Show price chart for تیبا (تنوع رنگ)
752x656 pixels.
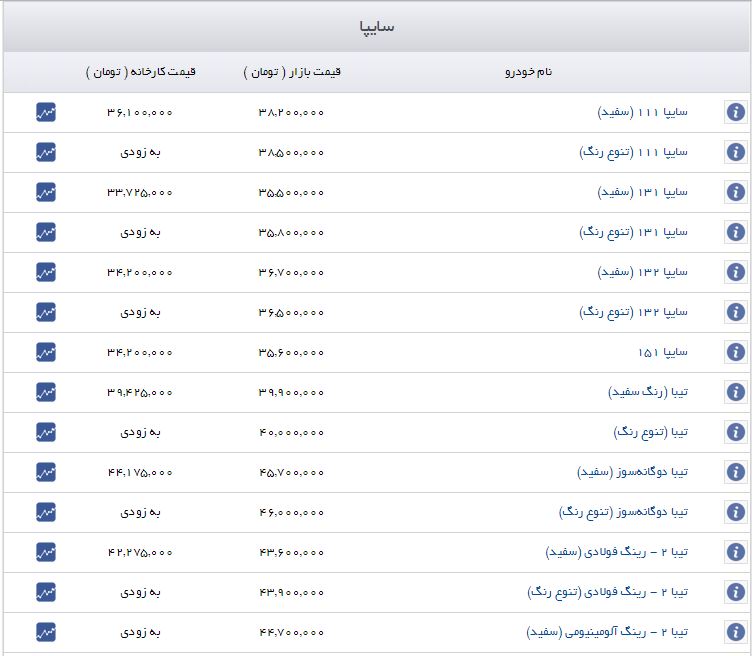tap(46, 432)
